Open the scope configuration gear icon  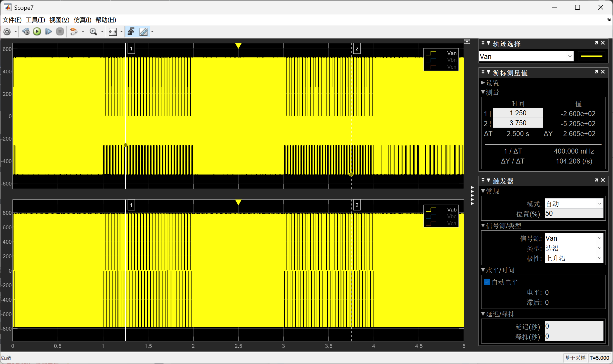click(x=7, y=32)
